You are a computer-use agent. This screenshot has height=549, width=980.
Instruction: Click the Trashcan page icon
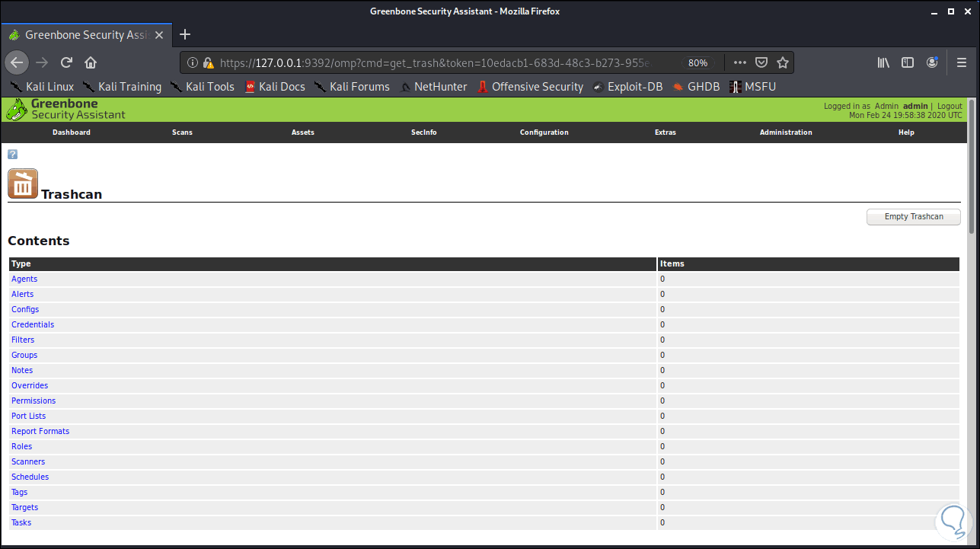coord(23,184)
